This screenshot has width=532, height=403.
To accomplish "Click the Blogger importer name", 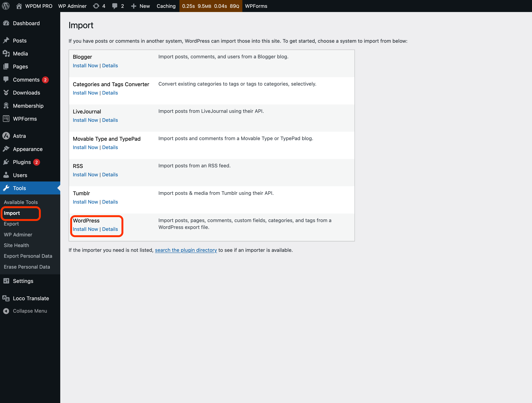I will pos(82,57).
